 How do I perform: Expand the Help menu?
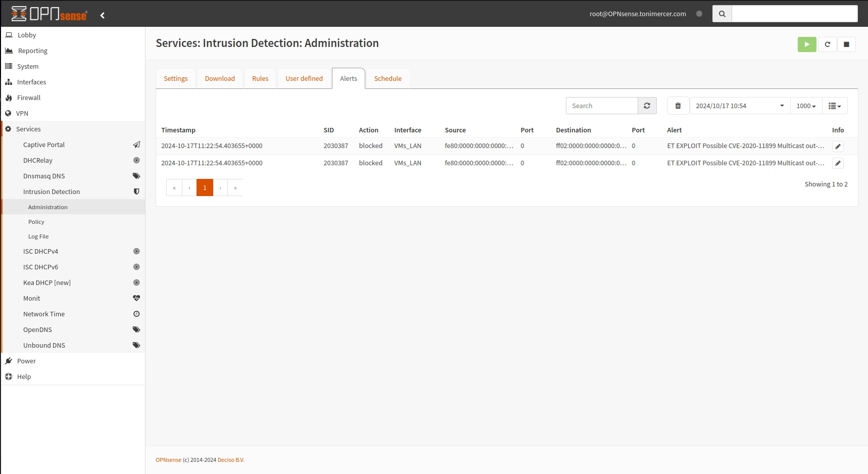(x=73, y=376)
